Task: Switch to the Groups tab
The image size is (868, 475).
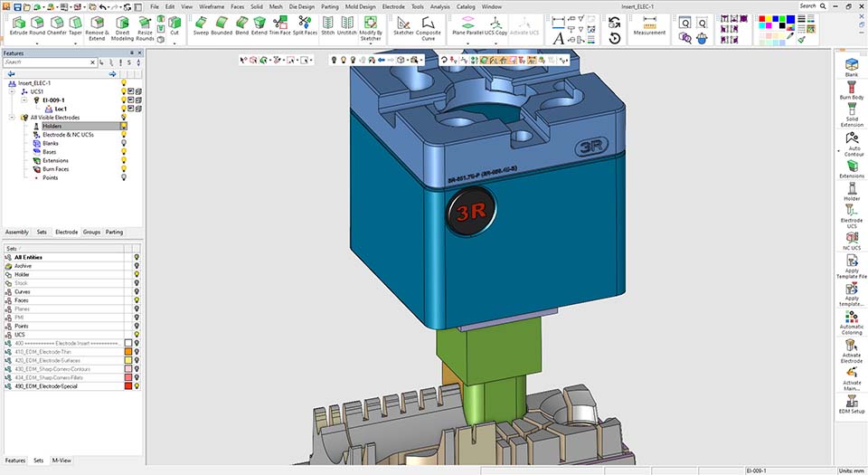Action: 91,233
